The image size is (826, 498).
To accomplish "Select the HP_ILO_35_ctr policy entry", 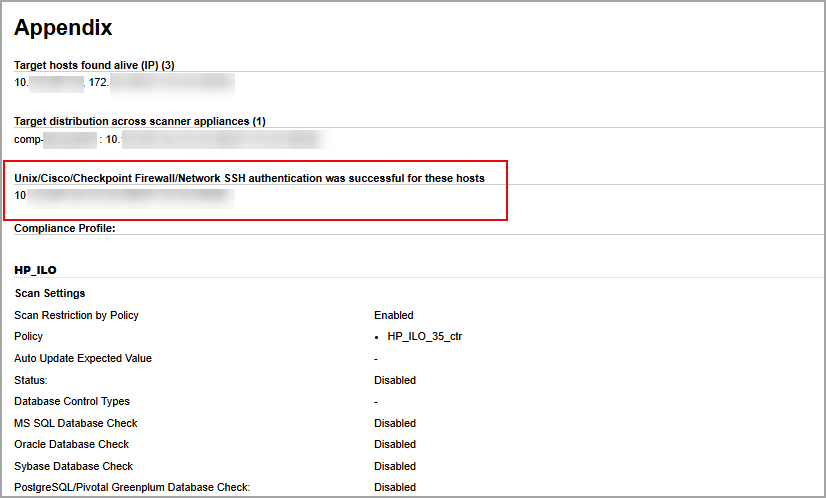I will 424,337.
